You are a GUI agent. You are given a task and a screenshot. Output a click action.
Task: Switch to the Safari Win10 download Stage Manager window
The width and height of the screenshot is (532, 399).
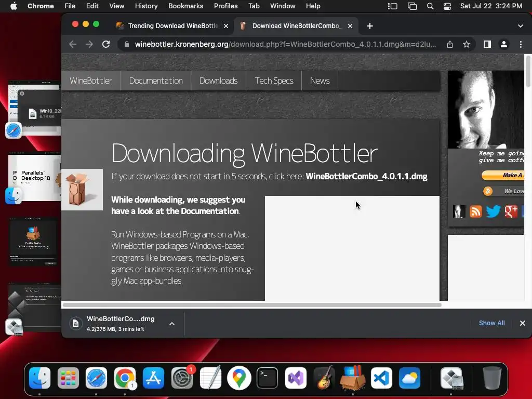click(x=35, y=108)
